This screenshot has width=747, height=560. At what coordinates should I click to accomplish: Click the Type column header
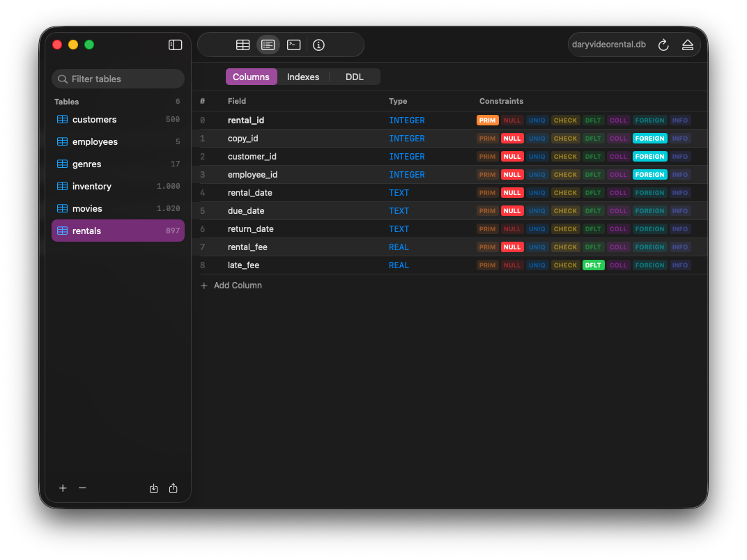[398, 101]
